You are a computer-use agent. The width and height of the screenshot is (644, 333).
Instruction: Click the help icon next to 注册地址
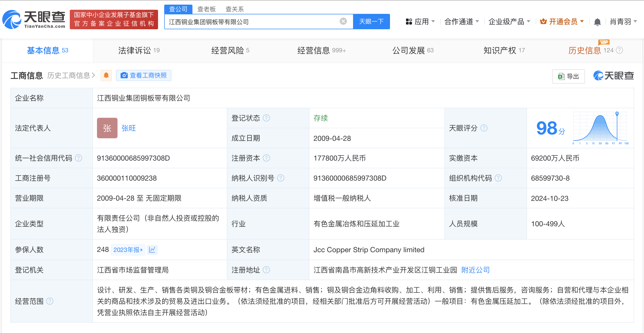tap(267, 270)
